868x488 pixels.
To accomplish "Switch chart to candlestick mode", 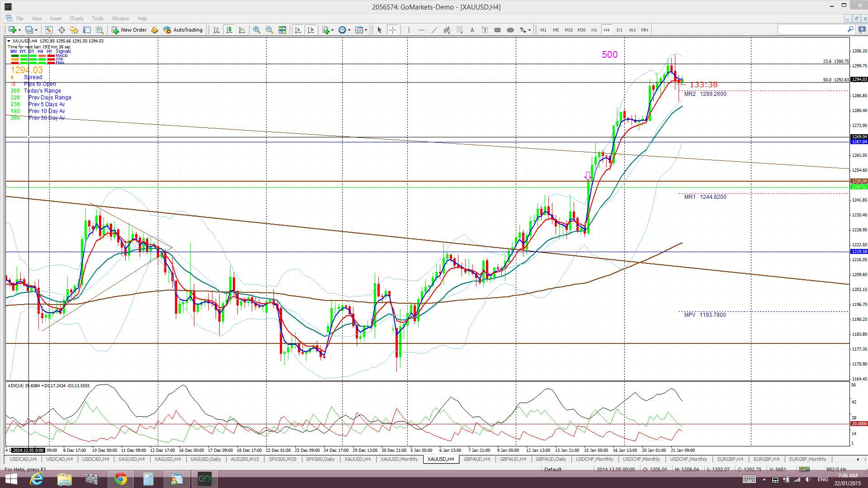I will click(x=229, y=30).
